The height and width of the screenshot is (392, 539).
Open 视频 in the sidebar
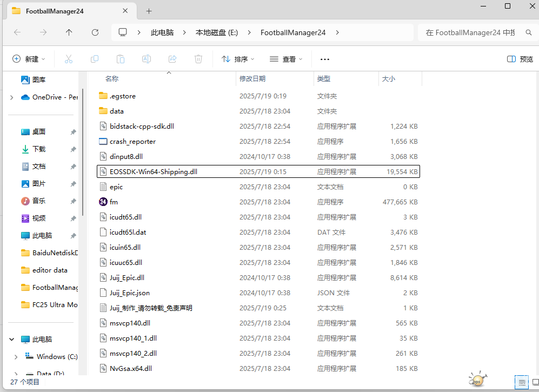[34, 218]
